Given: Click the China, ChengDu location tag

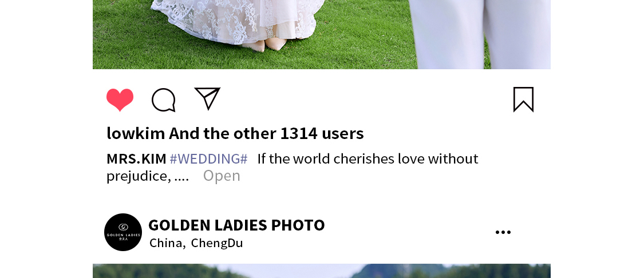Looking at the screenshot, I should tap(196, 243).
